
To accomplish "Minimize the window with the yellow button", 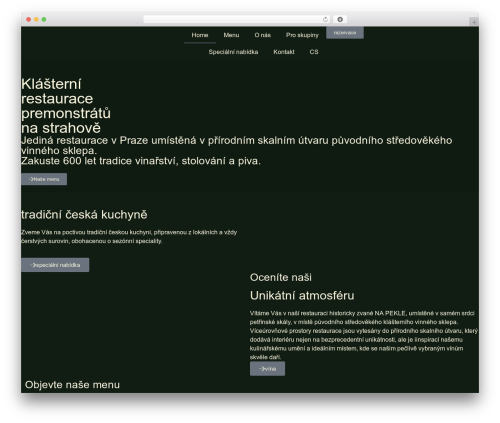I will pos(36,20).
